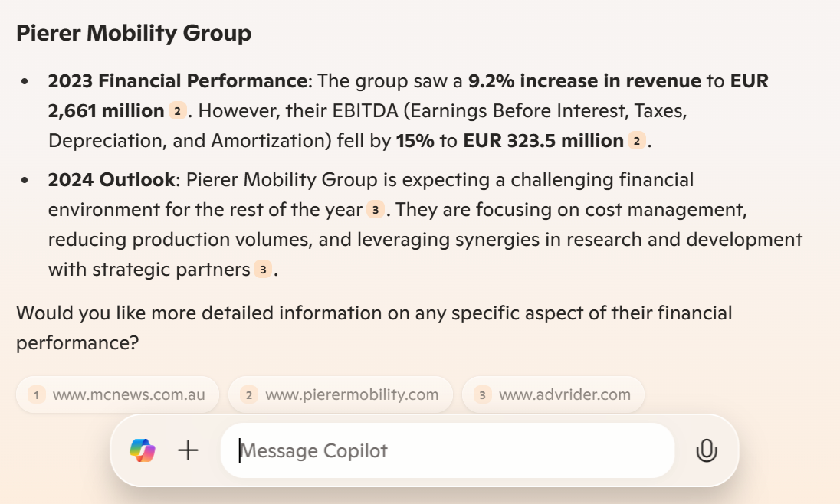Click the '9.2% increase in revenue' text

[x=585, y=81]
